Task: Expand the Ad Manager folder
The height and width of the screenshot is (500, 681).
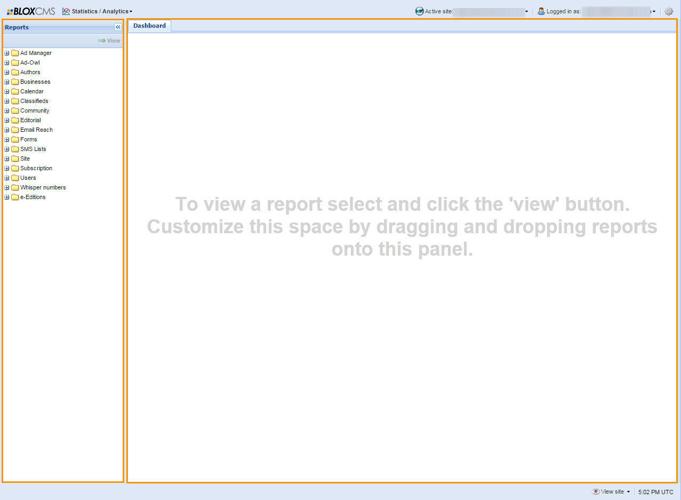Action: (x=7, y=53)
